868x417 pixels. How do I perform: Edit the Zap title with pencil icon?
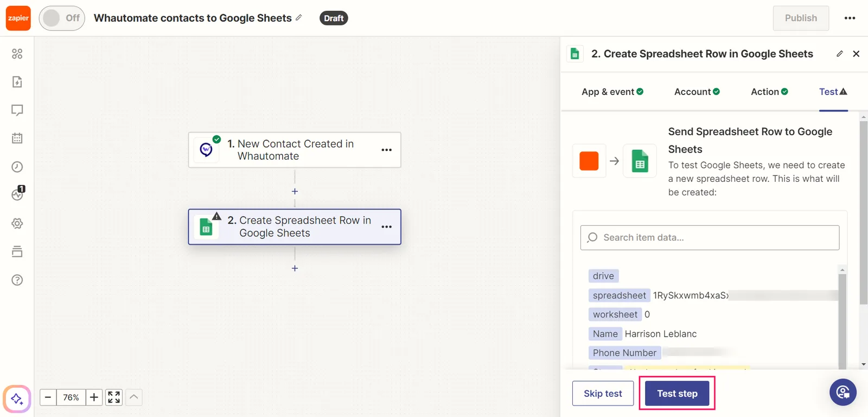tap(299, 17)
